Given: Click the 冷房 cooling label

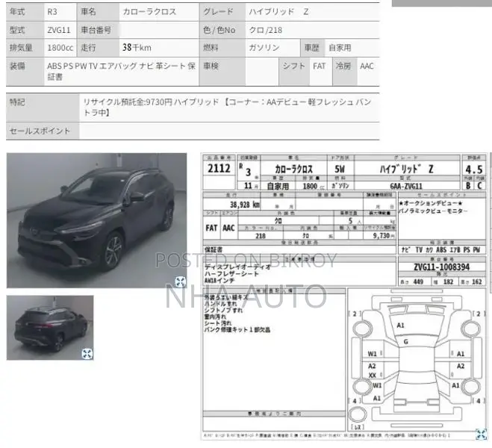Looking at the screenshot, I should click(x=343, y=66).
